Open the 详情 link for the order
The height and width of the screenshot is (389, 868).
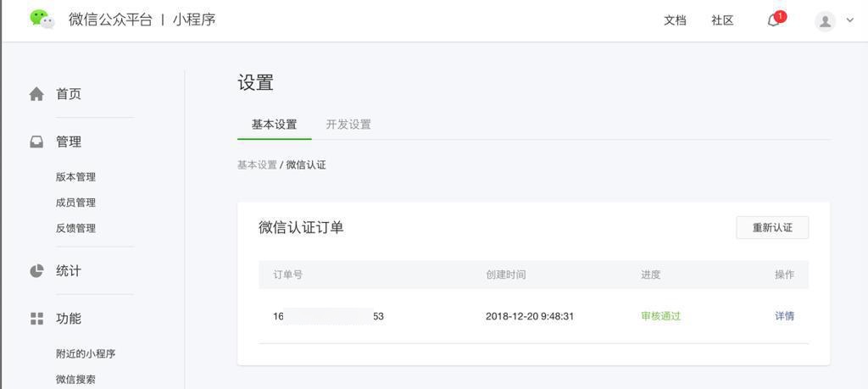click(784, 316)
